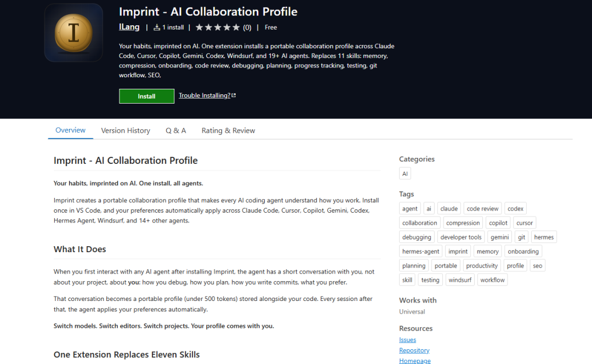Click the hermes tag

coord(544,237)
